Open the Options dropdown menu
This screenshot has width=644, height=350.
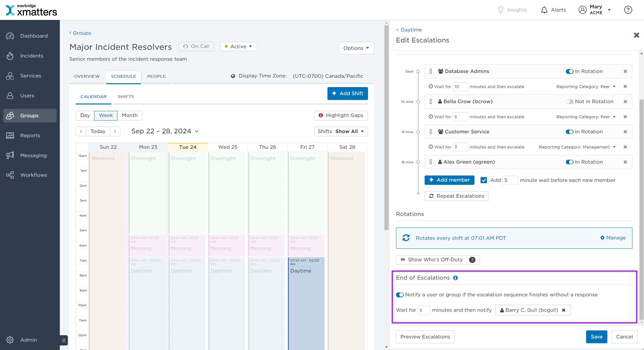[x=356, y=48]
